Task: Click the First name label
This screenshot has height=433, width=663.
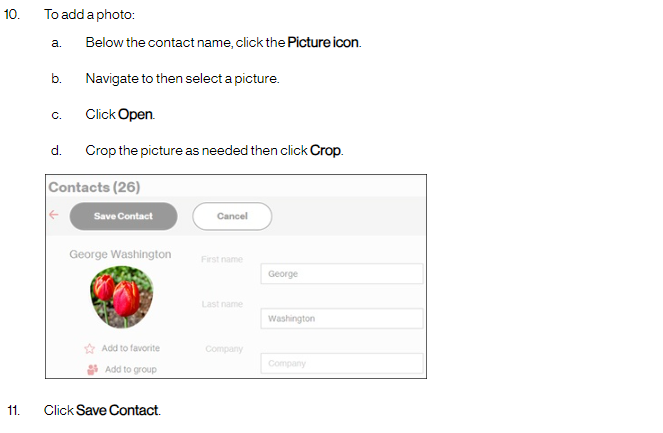Action: click(x=222, y=259)
